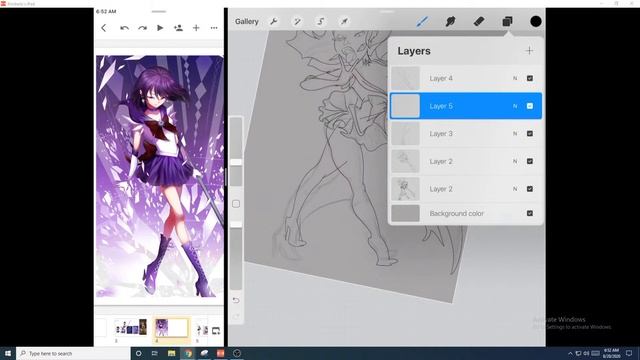Image resolution: width=640 pixels, height=360 pixels.
Task: Select the Layer 2 row directly below Layer 3
Action: click(x=466, y=161)
